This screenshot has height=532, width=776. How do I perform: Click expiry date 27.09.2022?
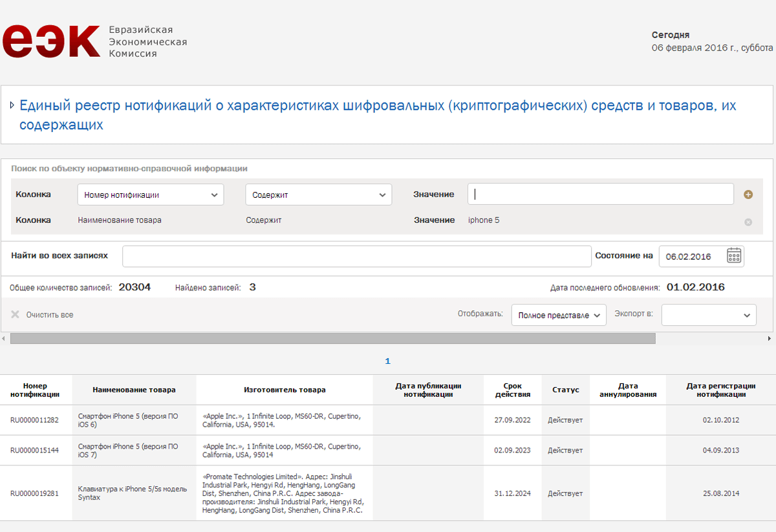coord(513,420)
